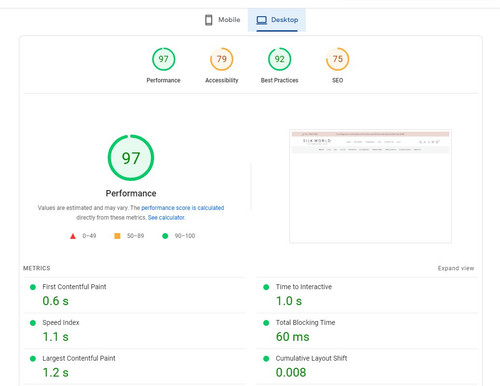Click the green dot beside Speed Index
Viewport: 500px width, 386px height.
point(33,323)
